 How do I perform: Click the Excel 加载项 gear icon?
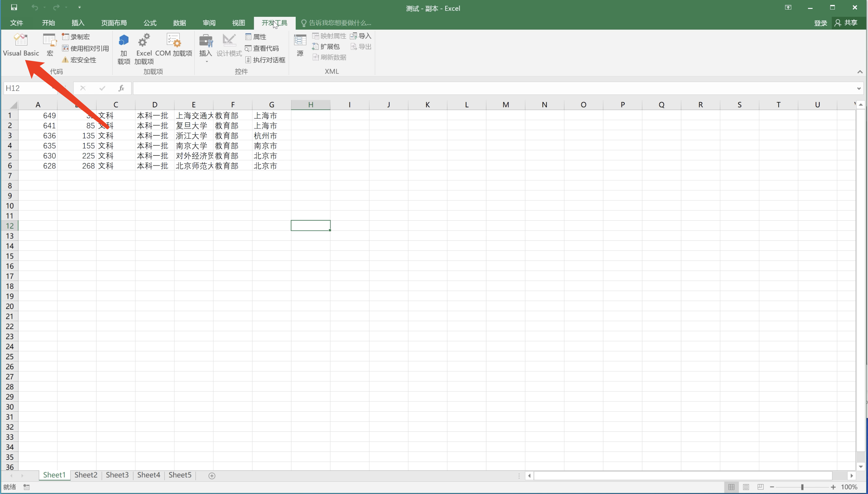144,41
